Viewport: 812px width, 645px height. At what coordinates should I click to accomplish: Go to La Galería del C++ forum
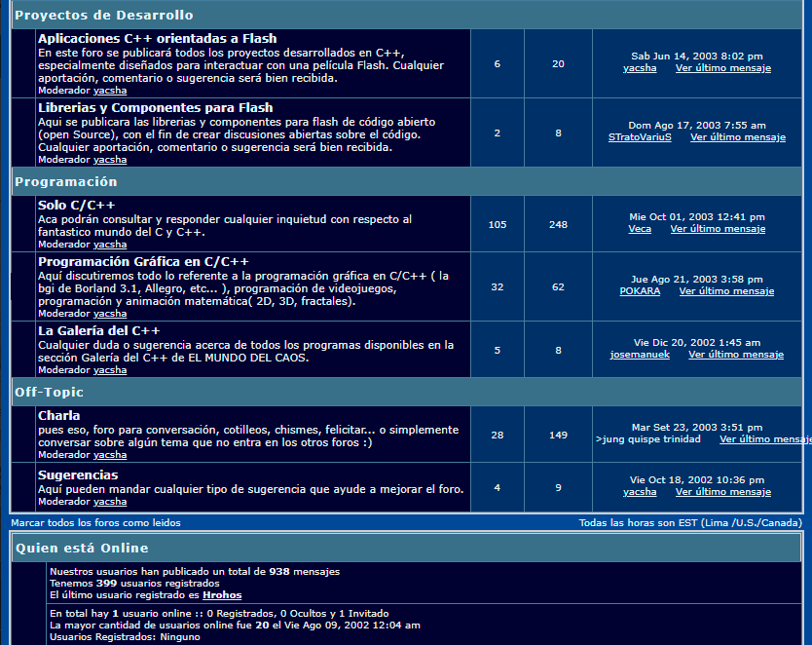pos(99,330)
